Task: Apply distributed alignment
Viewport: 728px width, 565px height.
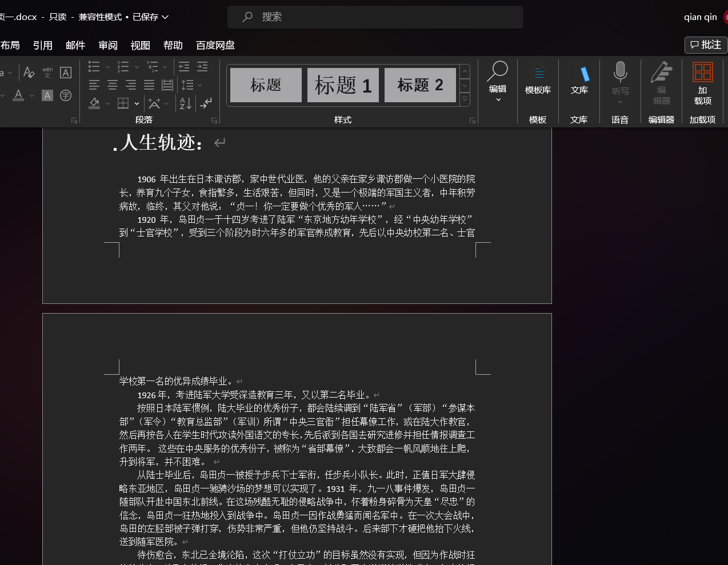Action: click(167, 85)
